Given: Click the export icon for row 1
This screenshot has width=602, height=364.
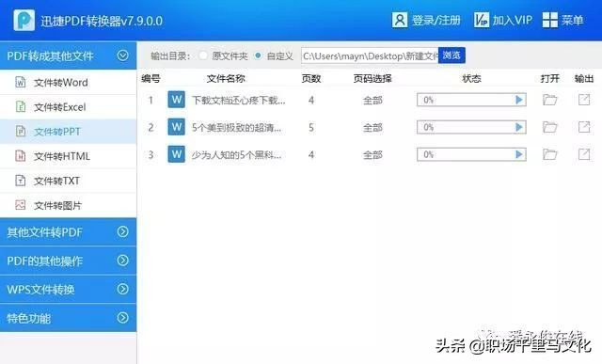Looking at the screenshot, I should tap(584, 100).
